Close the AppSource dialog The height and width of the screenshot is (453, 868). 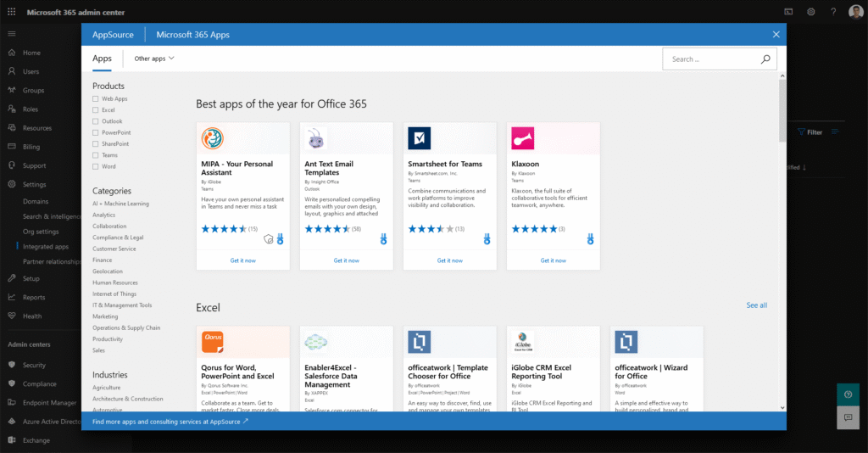(776, 34)
